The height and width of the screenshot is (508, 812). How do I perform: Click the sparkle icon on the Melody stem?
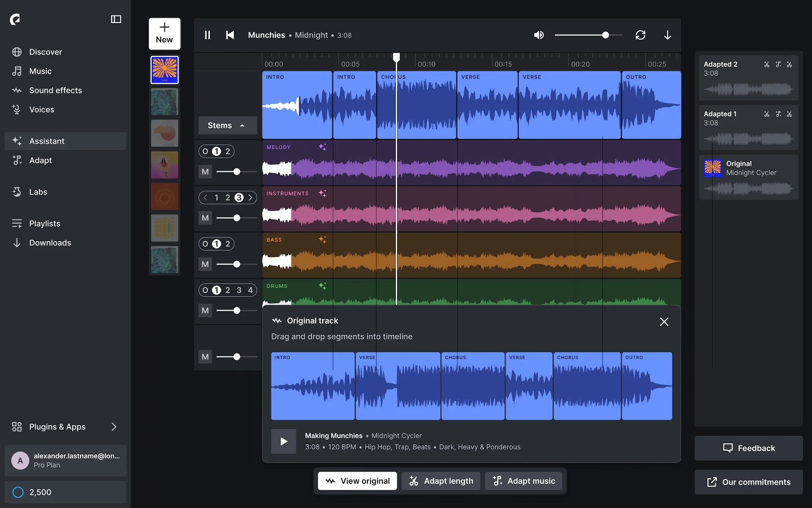(x=323, y=147)
